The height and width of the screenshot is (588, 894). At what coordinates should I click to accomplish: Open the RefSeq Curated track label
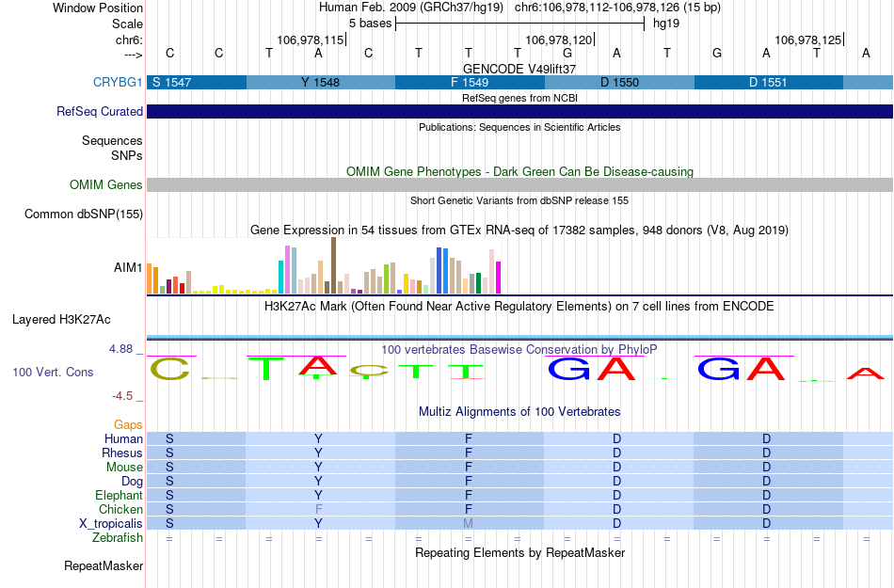click(99, 111)
